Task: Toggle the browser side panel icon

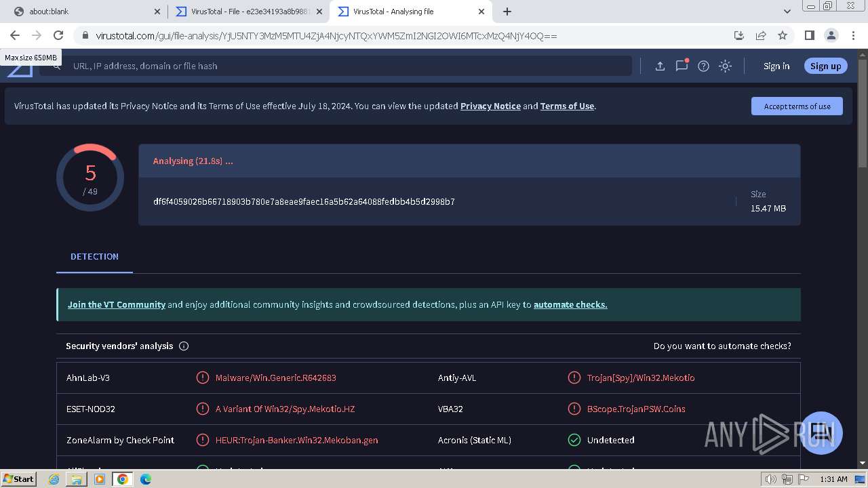Action: (809, 35)
